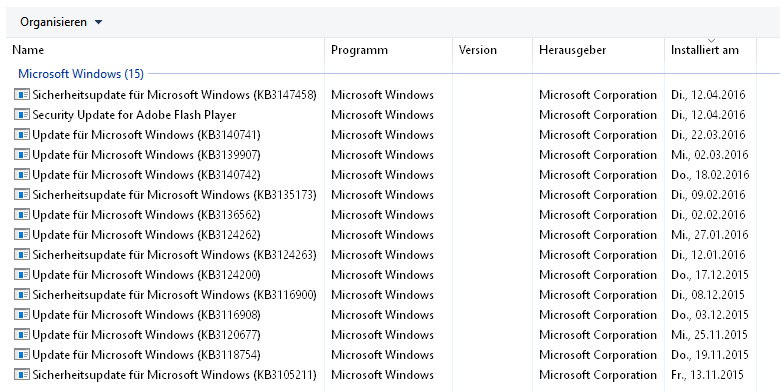Sort list by Name column header
The height and width of the screenshot is (392, 780).
pos(166,50)
